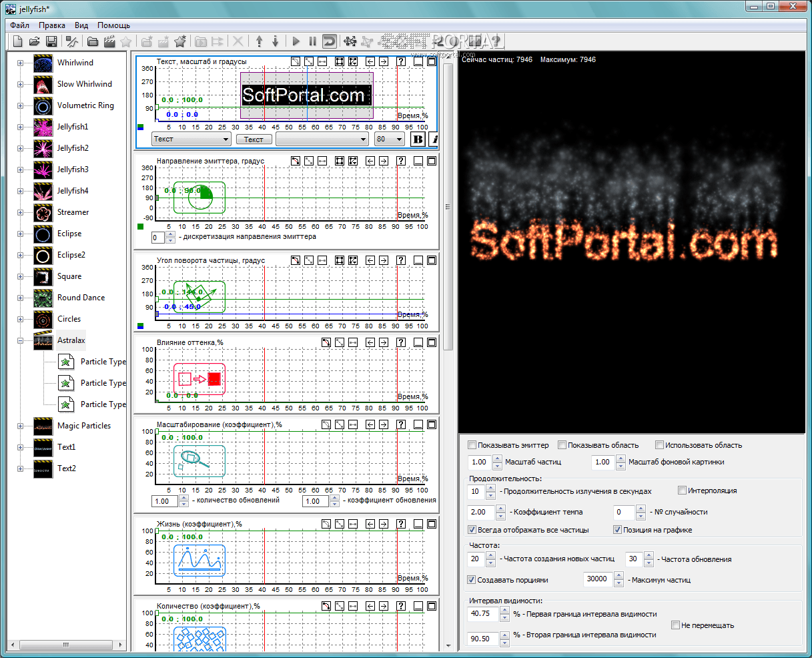Click Bold icon in text graph panel
The height and width of the screenshot is (658, 812).
click(x=418, y=139)
